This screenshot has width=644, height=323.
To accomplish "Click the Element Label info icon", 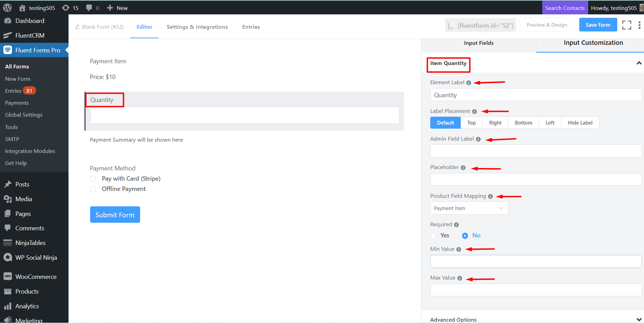I will 469,83.
